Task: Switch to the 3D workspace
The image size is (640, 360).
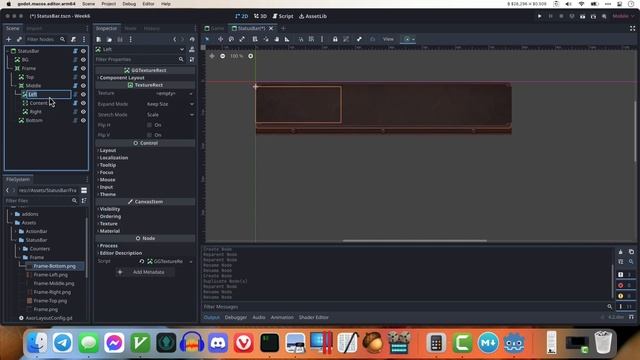Action: click(x=260, y=16)
